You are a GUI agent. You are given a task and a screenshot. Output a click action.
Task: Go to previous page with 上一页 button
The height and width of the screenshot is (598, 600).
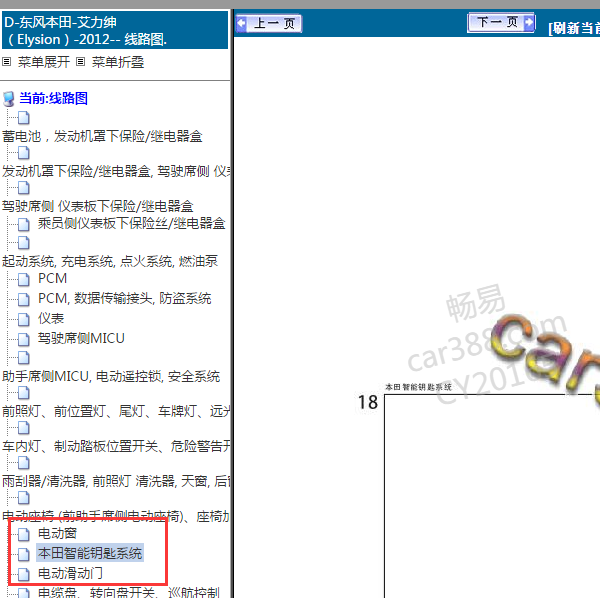269,23
